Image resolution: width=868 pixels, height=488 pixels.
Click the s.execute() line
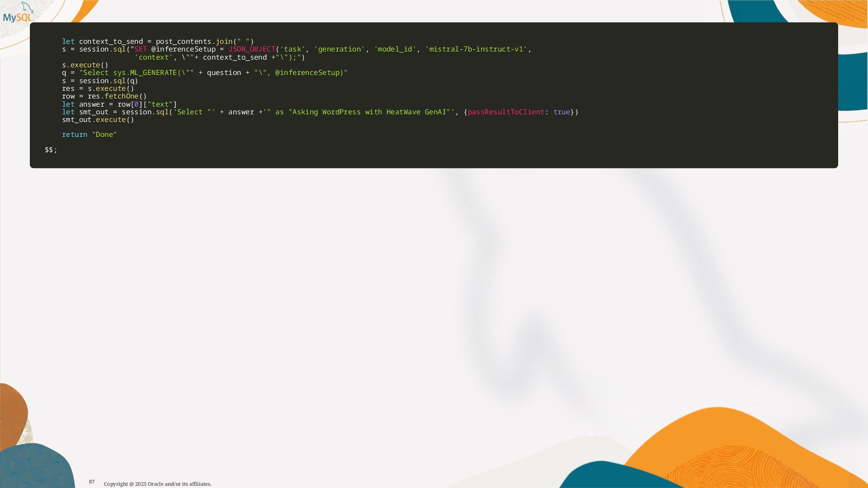click(x=85, y=65)
